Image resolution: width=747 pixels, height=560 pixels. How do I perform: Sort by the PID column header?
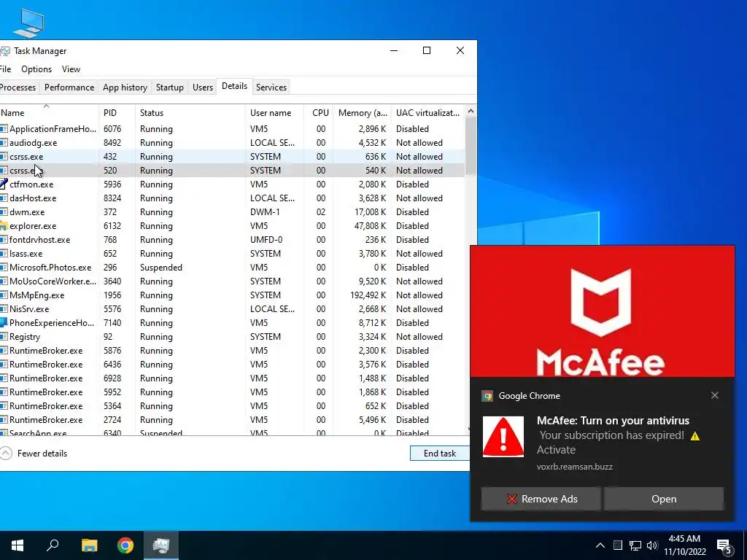[x=117, y=113]
